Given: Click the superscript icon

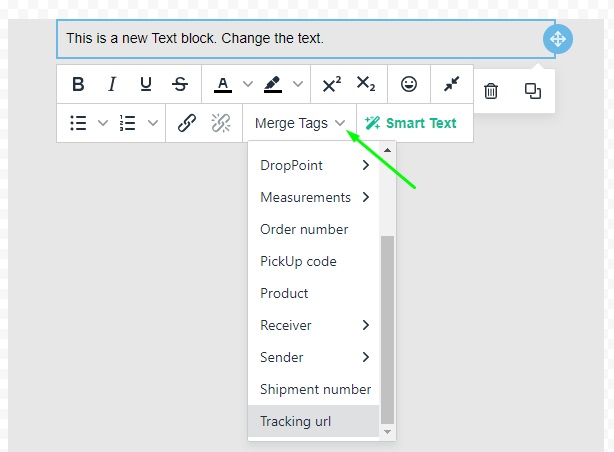Looking at the screenshot, I should tap(332, 85).
